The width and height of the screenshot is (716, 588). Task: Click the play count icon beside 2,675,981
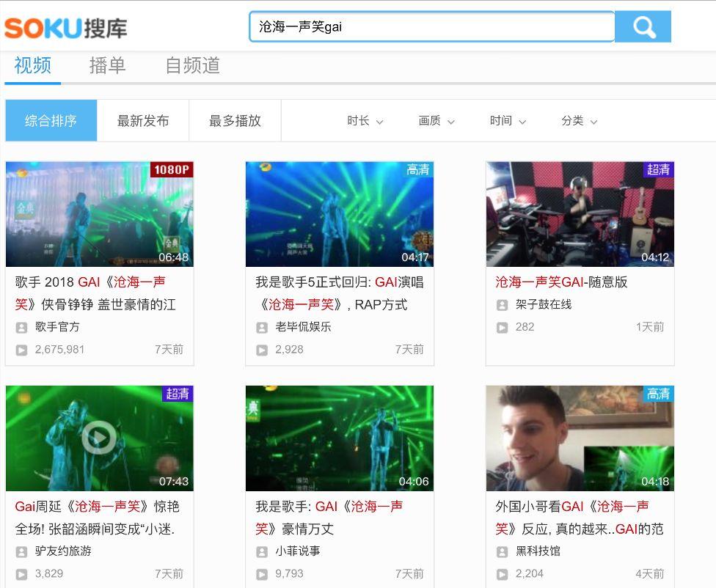(x=21, y=350)
